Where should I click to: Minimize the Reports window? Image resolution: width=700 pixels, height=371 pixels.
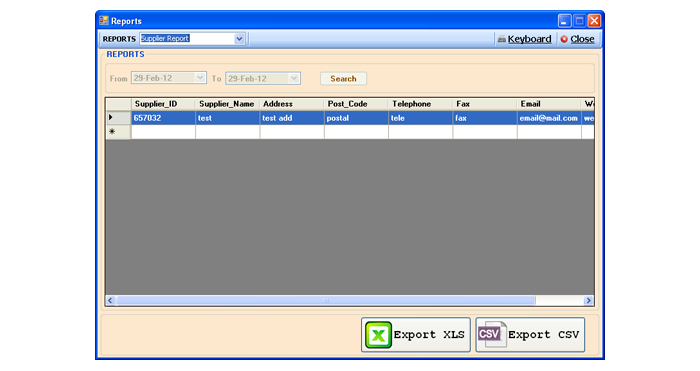(565, 21)
